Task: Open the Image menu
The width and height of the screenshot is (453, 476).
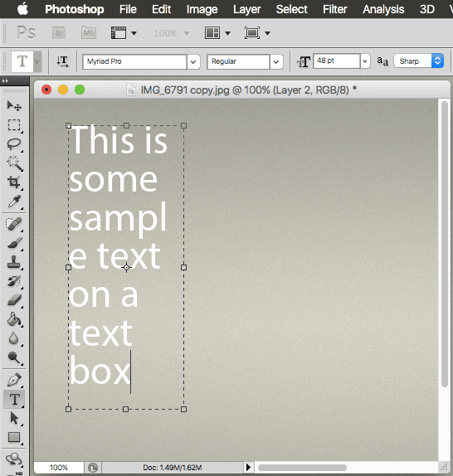Action: [202, 9]
